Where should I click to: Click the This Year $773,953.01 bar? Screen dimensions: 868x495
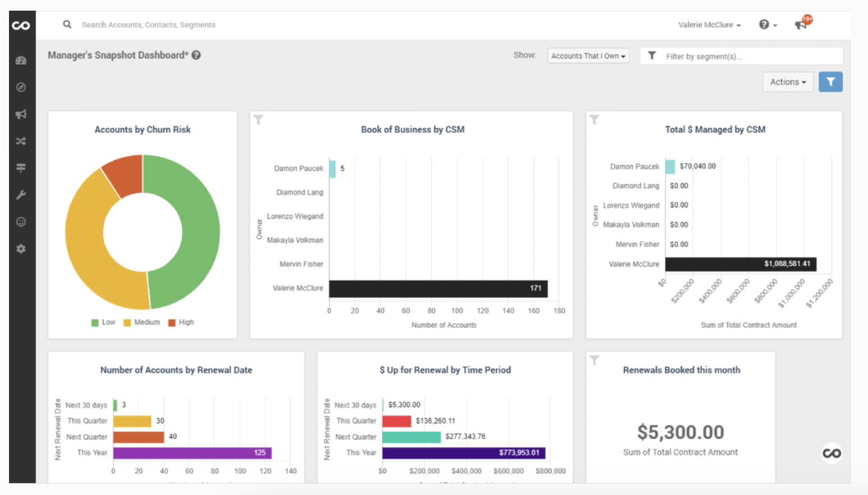coord(464,453)
